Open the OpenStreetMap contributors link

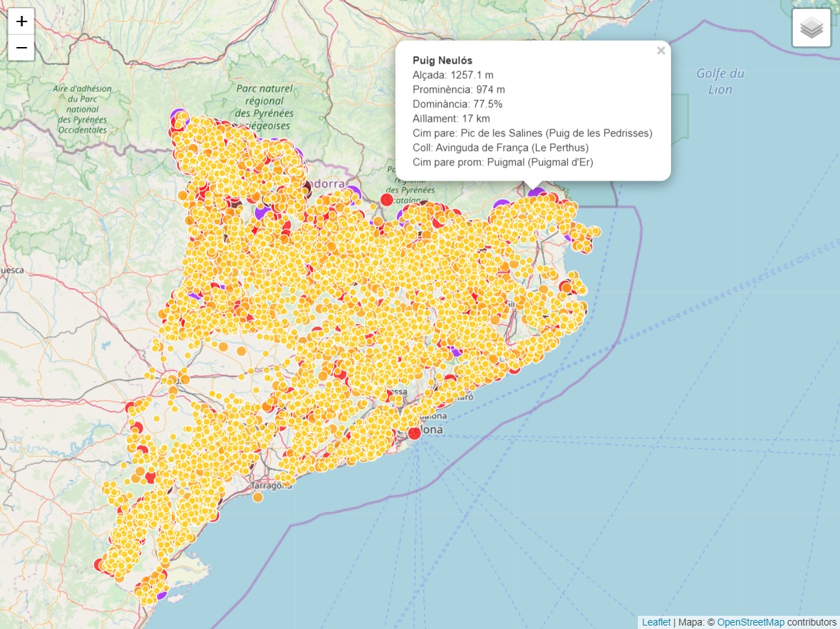(751, 622)
